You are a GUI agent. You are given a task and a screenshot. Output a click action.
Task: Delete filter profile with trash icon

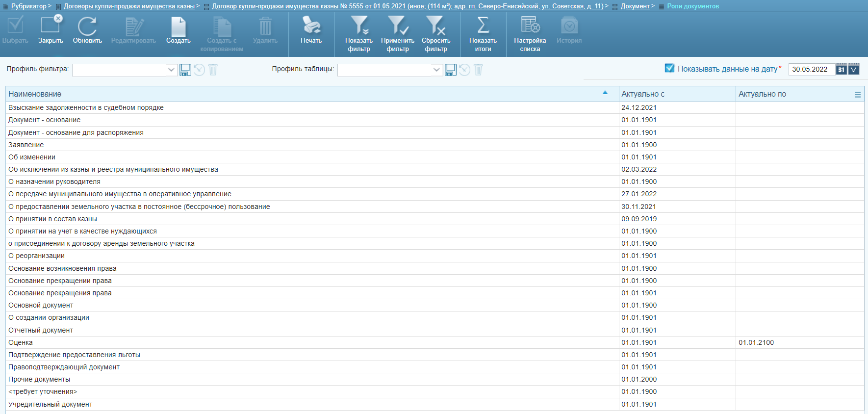[x=213, y=70]
